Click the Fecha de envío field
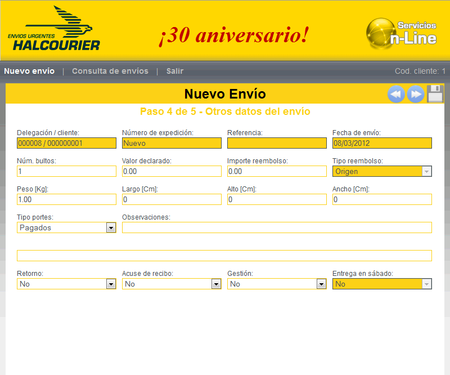Image resolution: width=450 pixels, height=375 pixels. tap(382, 143)
